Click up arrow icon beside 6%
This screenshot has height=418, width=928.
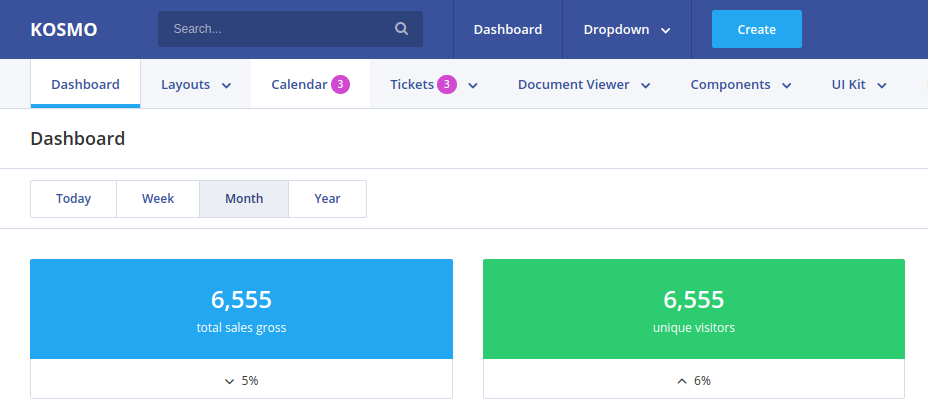click(682, 381)
